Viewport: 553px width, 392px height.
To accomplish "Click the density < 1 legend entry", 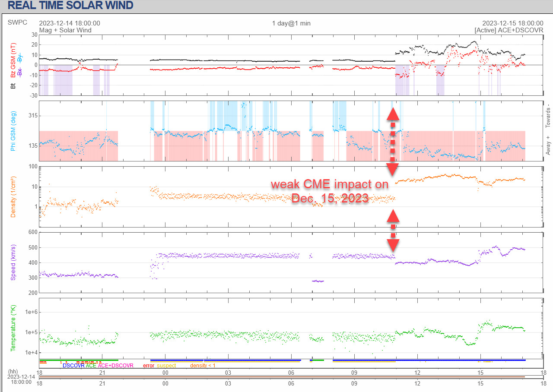I will (203, 366).
